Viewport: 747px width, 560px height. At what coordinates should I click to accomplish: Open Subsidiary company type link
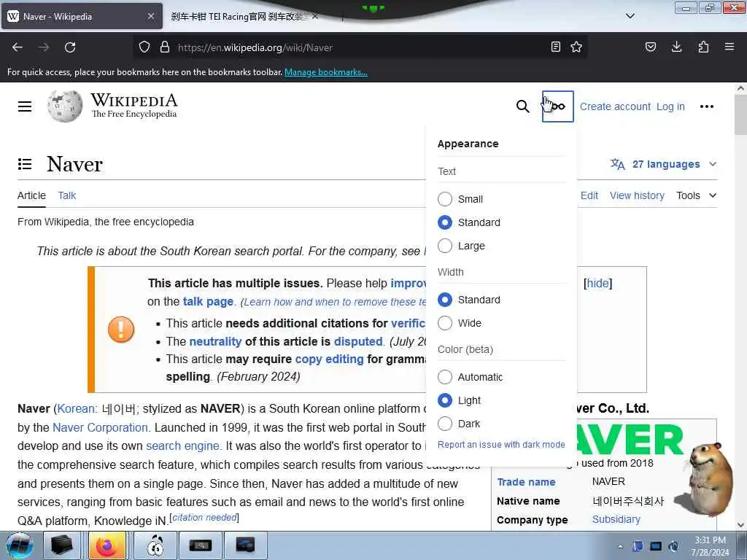(616, 519)
